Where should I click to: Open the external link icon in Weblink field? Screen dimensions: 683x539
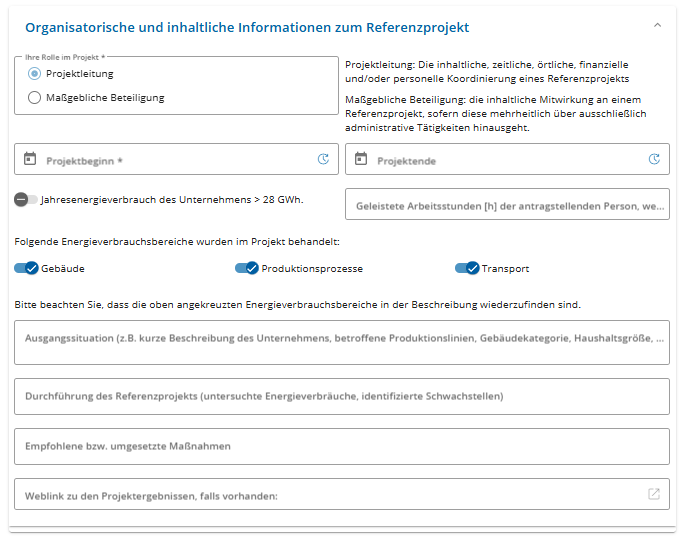(654, 494)
